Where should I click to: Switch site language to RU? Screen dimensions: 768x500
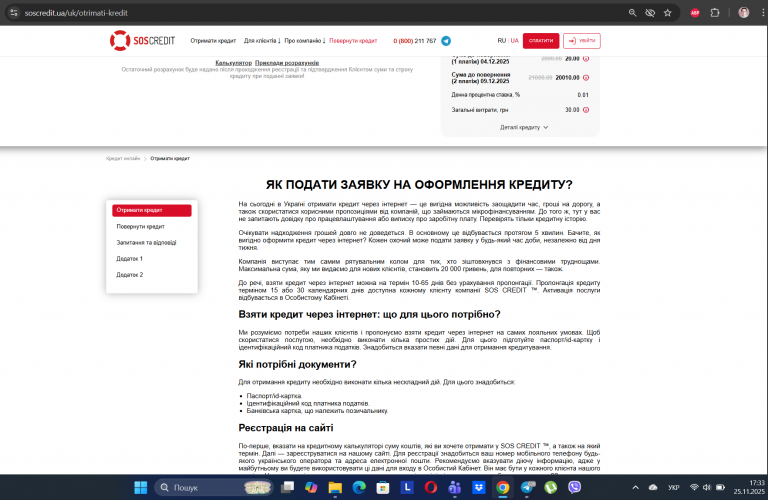coord(502,41)
